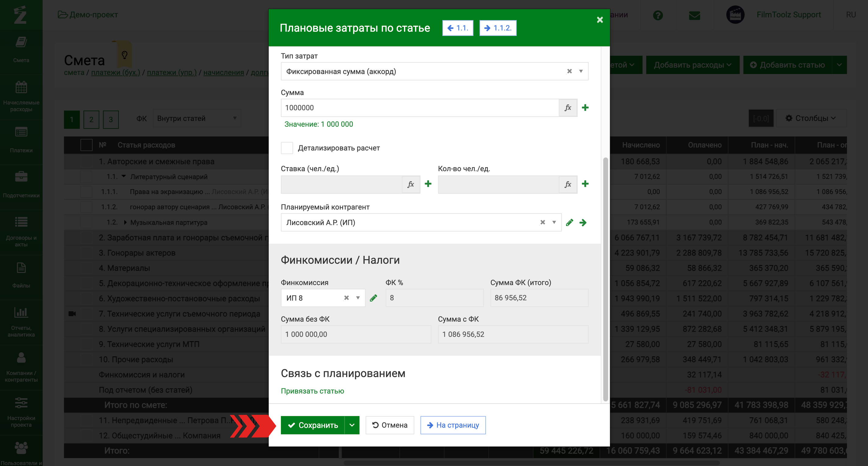
Task: Click the lightbulb hint icon near Смета
Action: point(124,55)
